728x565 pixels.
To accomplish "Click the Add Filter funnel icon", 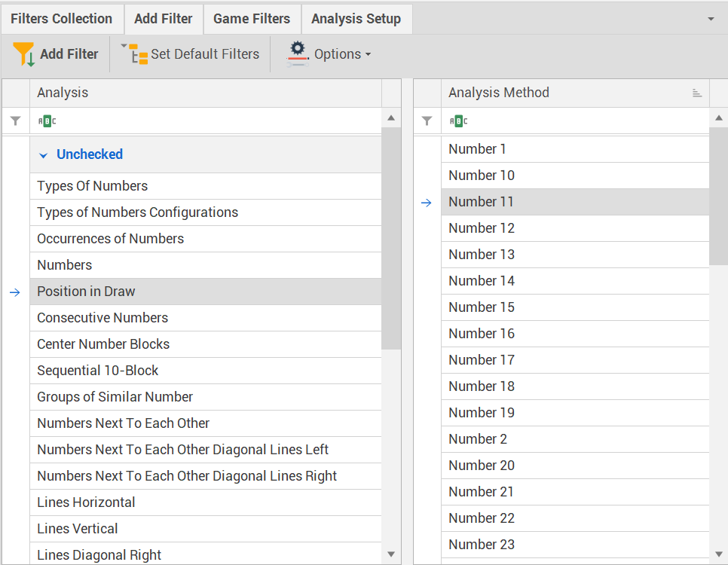I will point(24,54).
